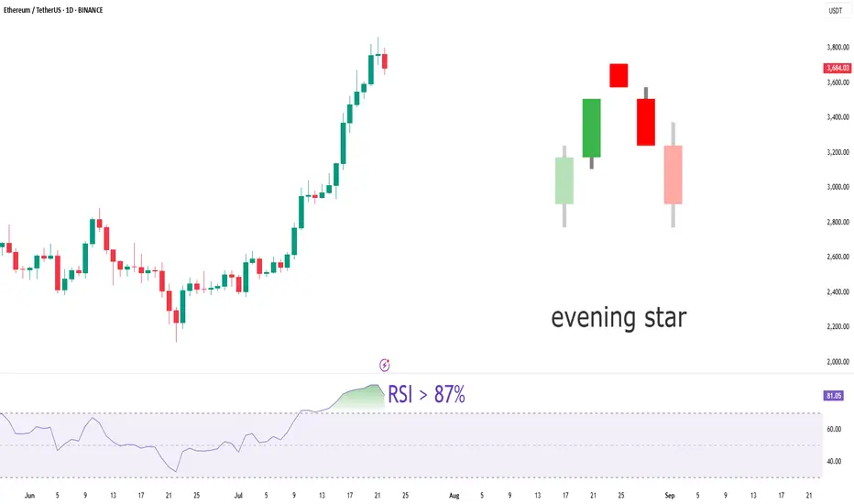Select the faded pink candle in pattern
854x504 pixels.
tap(673, 174)
